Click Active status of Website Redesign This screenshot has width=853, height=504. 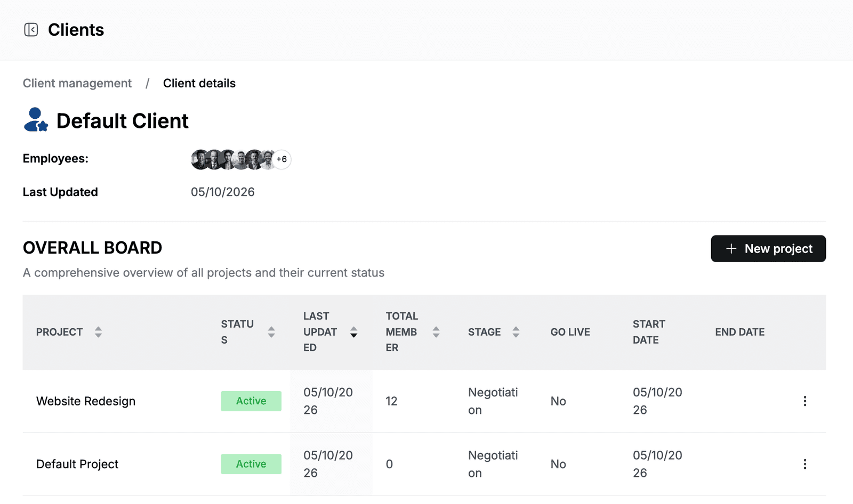251,401
